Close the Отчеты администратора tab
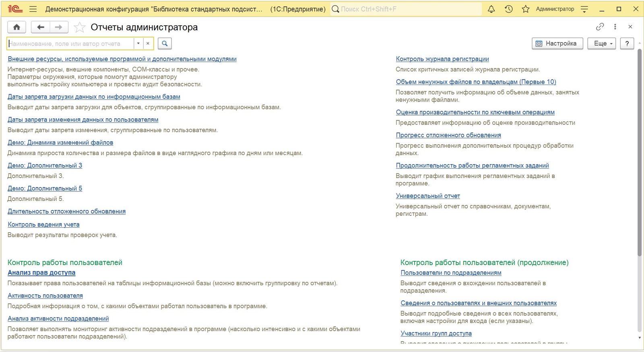 [x=630, y=27]
